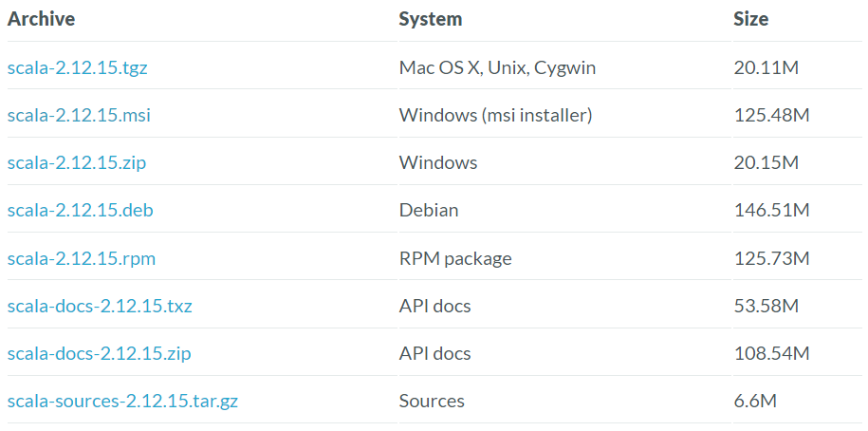Screen dimensions: 868x431
Task: Select the 'Mac OS X, Unix, Cygwin' cell
Action: pos(497,68)
